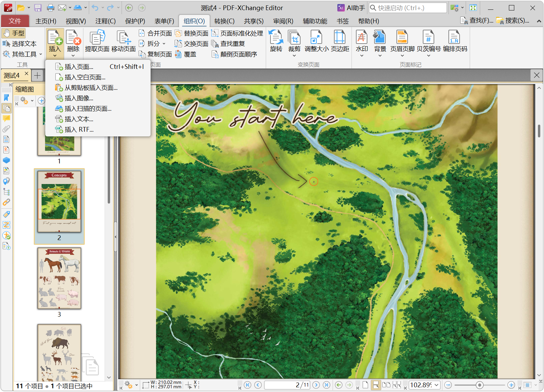Screen dimensions: 544x392
Task: Switch to continuous page layout
Action: pos(375,385)
